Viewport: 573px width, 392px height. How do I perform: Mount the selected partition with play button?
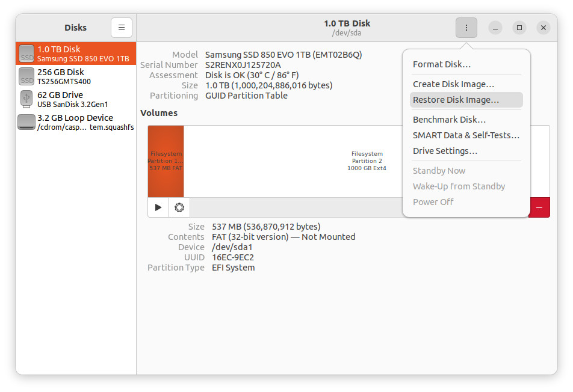(x=158, y=207)
